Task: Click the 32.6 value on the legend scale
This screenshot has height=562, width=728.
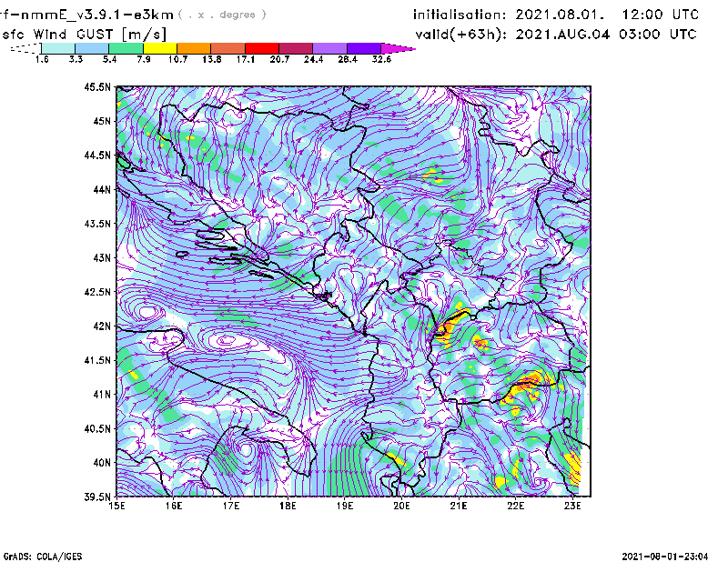Action: click(382, 59)
